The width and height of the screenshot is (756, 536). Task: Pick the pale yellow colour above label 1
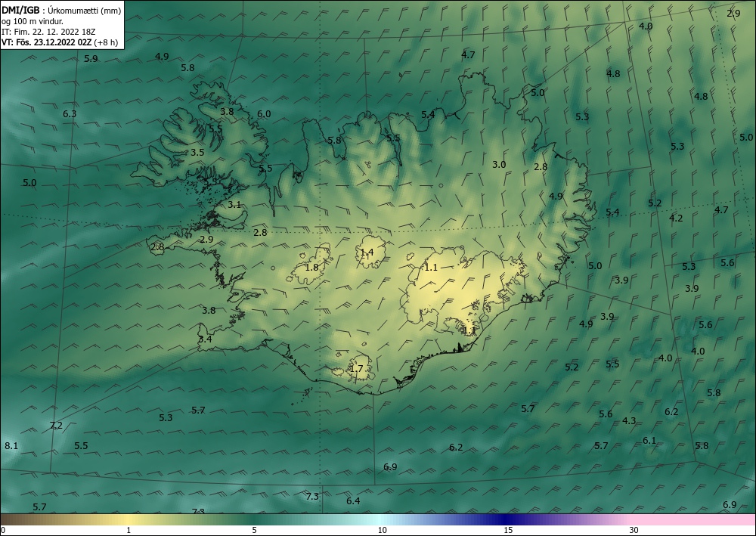click(127, 519)
